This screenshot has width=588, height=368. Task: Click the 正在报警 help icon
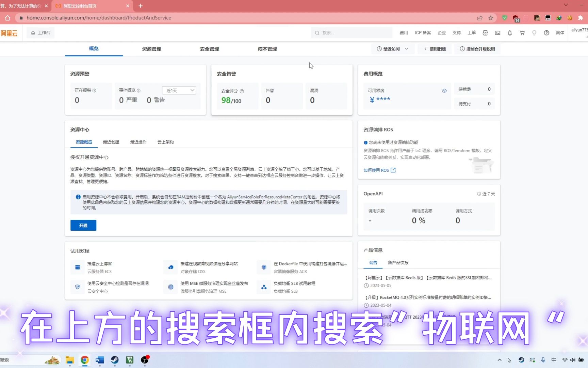[94, 90]
